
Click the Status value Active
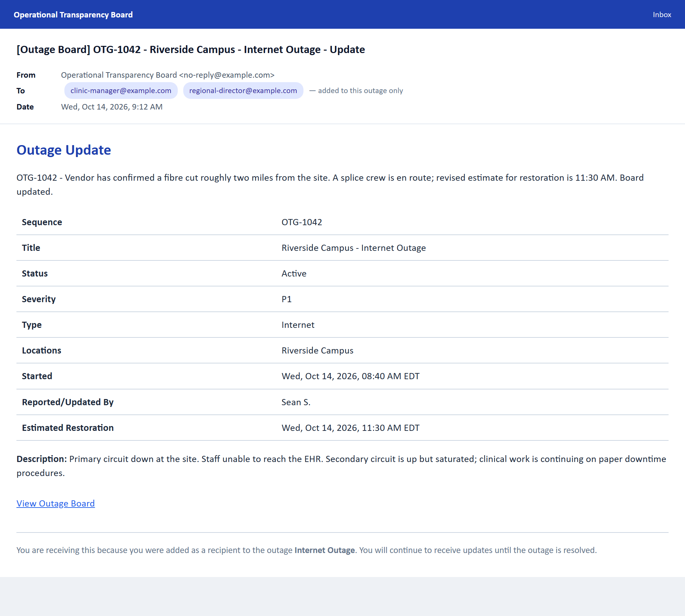[294, 274]
